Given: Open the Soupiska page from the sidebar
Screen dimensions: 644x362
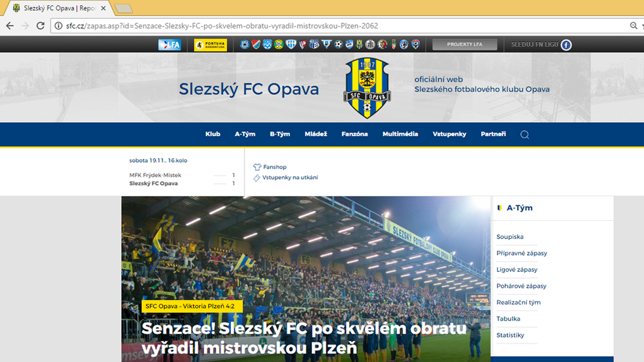Looking at the screenshot, I should click(510, 237).
